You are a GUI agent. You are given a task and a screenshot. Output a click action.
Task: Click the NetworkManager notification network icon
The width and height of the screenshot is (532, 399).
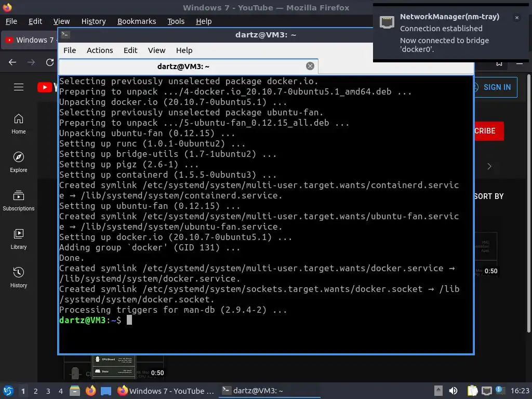pyautogui.click(x=387, y=22)
